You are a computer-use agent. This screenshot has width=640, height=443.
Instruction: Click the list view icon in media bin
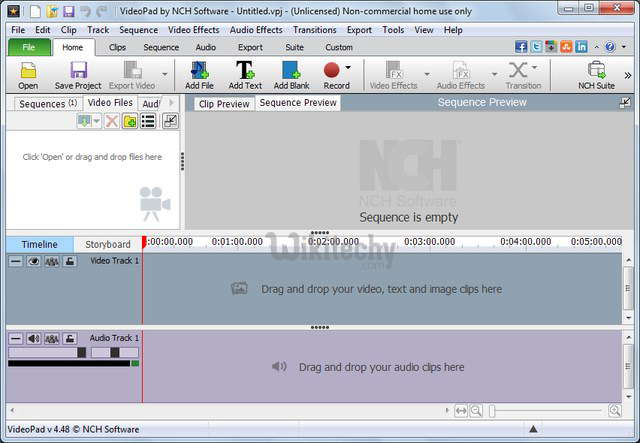coord(148,121)
